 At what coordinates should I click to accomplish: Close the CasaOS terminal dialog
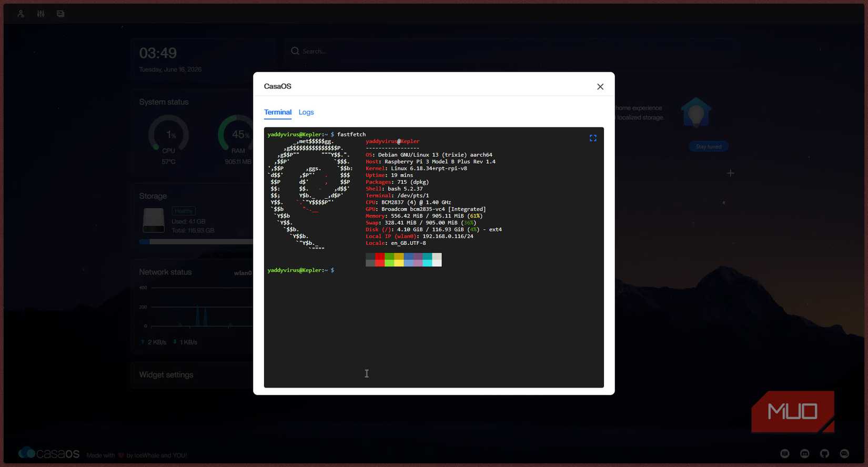(600, 87)
